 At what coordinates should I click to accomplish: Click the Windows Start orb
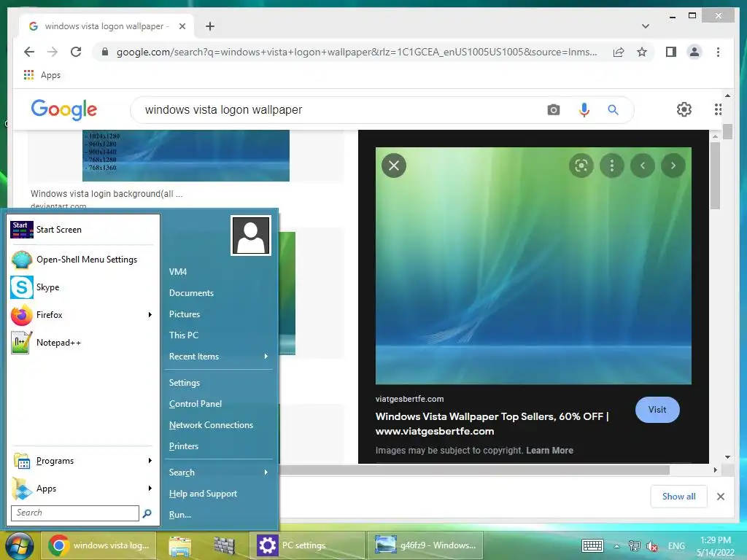pos(20,545)
